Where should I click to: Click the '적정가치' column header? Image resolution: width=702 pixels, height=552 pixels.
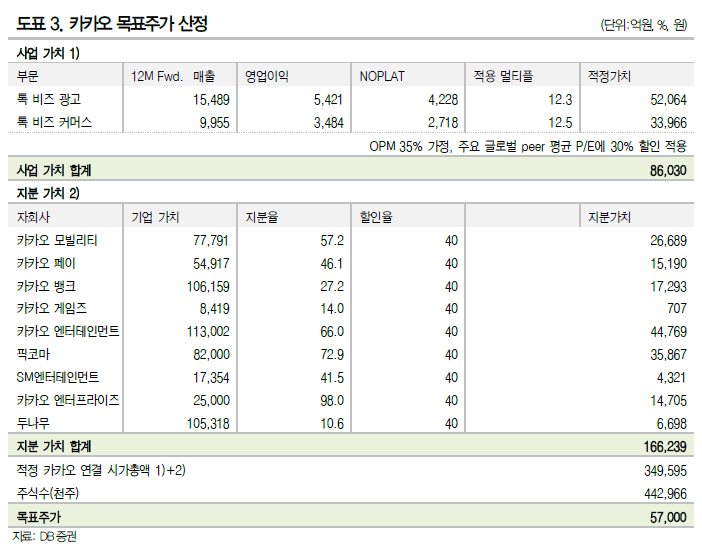point(609,76)
